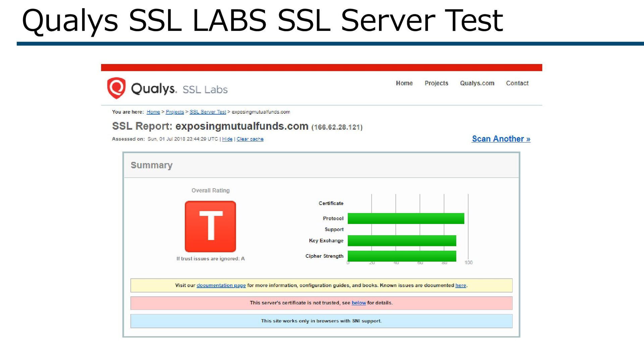
Task: Click the green Cipher Strength bar
Action: pyautogui.click(x=402, y=256)
